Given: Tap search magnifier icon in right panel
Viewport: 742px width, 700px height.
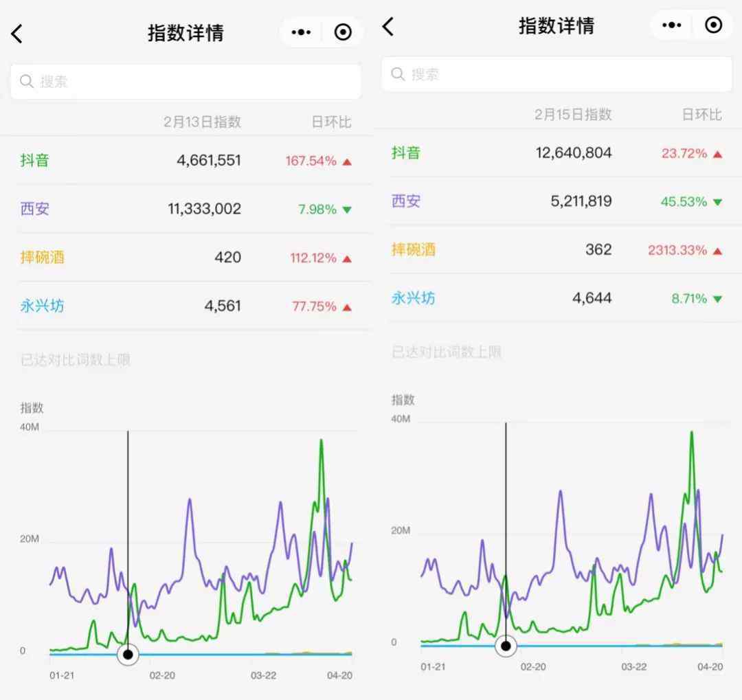Looking at the screenshot, I should [398, 74].
